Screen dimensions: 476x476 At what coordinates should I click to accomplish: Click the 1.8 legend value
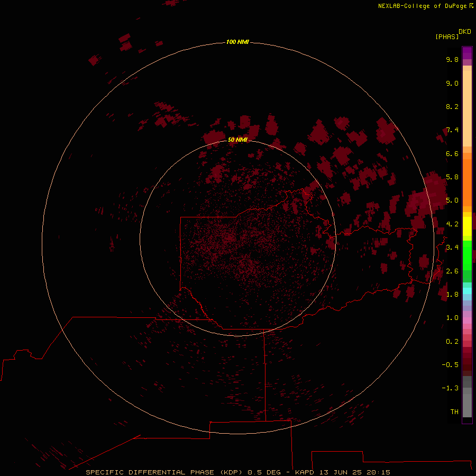[452, 294]
